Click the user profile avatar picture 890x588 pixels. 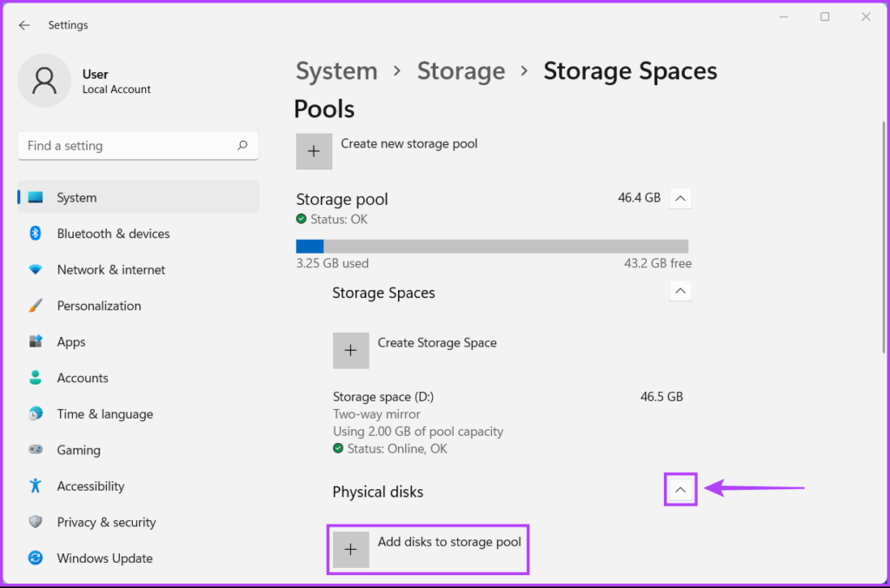tap(44, 81)
